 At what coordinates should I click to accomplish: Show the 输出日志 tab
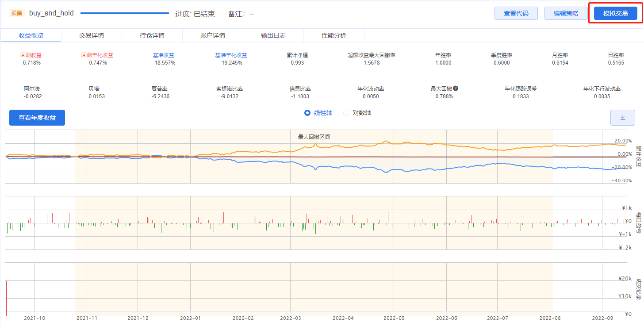pos(273,35)
